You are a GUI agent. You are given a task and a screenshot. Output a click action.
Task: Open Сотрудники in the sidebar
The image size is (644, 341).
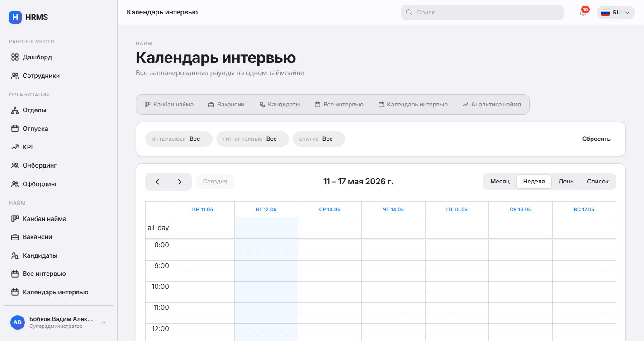tap(58, 76)
